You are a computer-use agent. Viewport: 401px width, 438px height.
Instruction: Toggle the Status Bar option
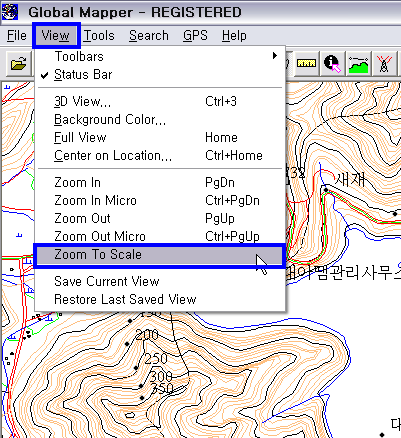coord(160,74)
